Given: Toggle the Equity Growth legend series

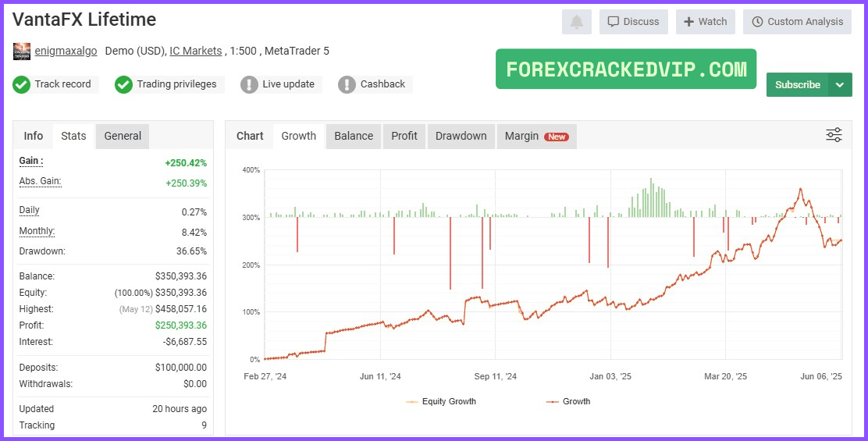Looking at the screenshot, I should coord(441,402).
